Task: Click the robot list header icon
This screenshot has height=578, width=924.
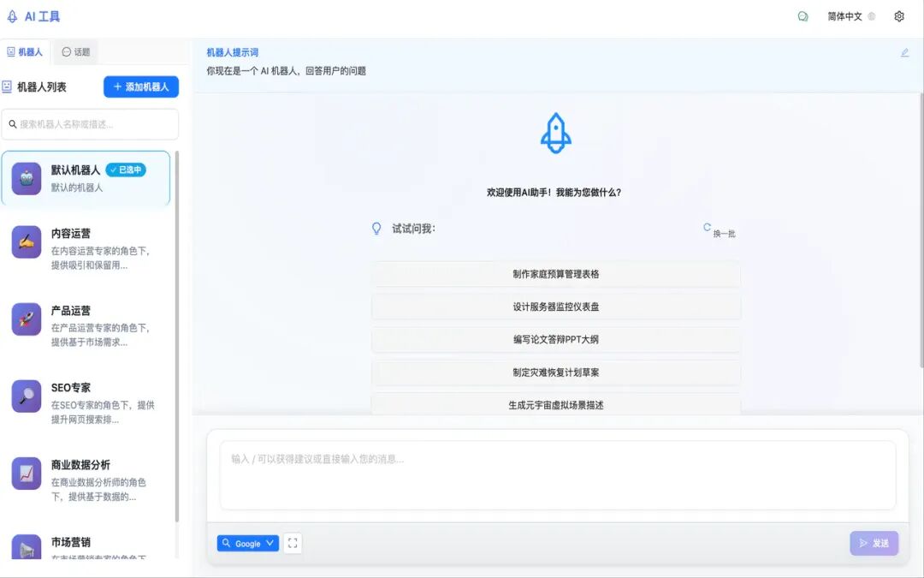Action: 7,86
